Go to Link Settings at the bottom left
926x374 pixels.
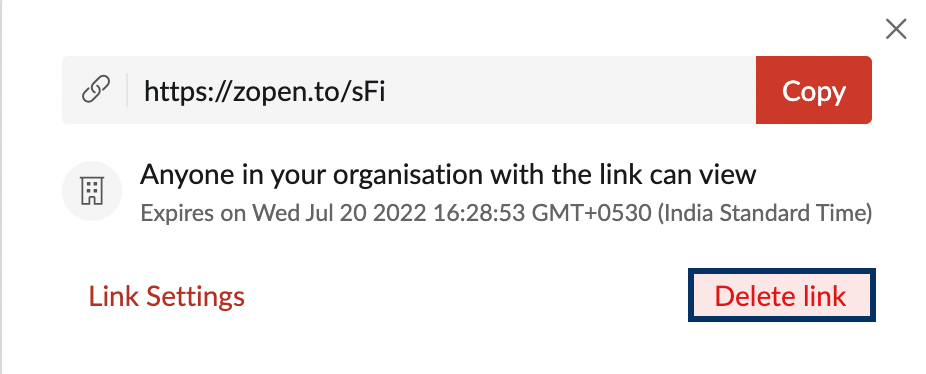pos(167,296)
